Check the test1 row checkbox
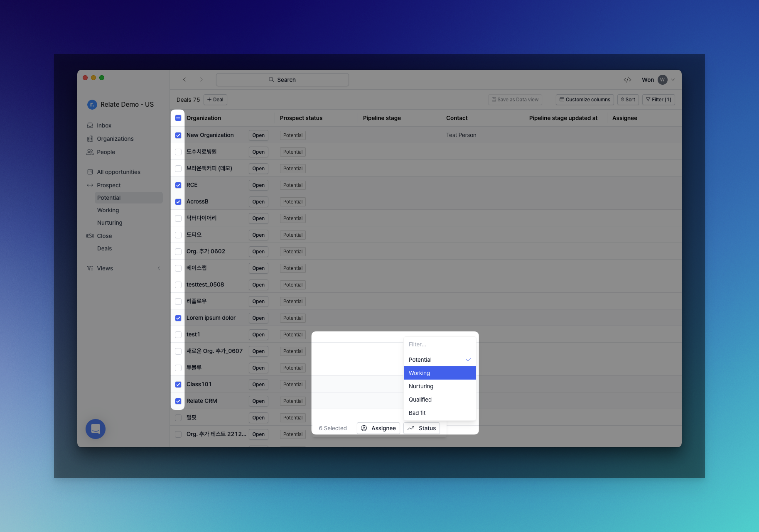 point(178,335)
